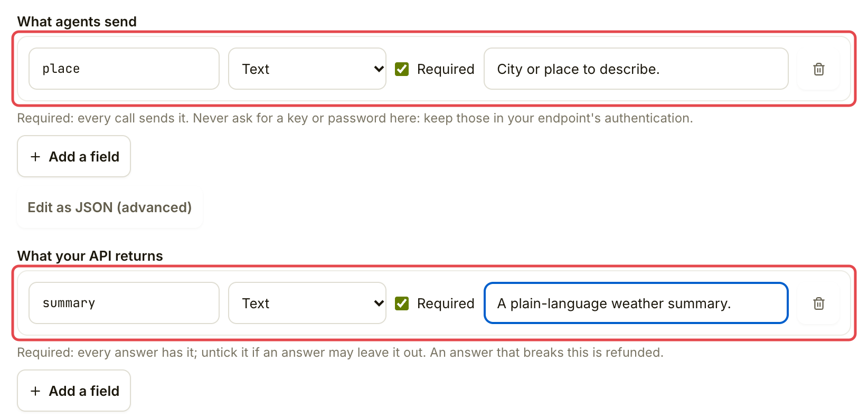This screenshot has height=418, width=868.
Task: Click the 'What your API returns' heading
Action: [90, 256]
